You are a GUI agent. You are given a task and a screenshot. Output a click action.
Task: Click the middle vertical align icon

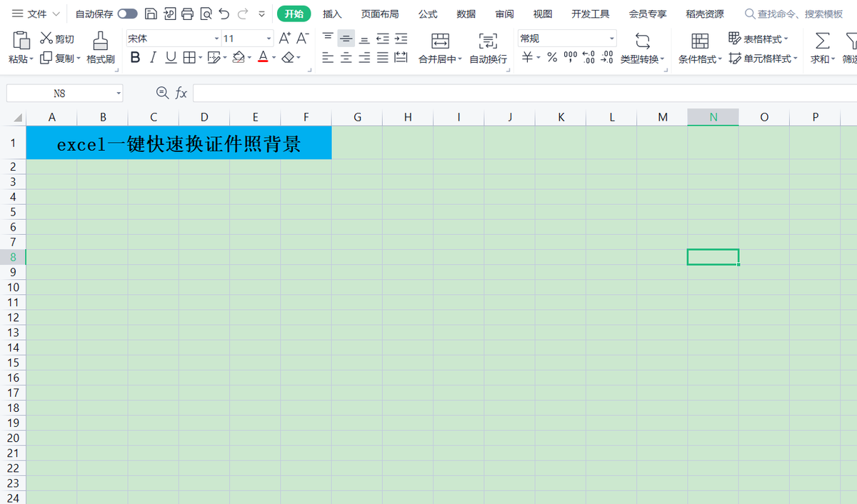(346, 39)
